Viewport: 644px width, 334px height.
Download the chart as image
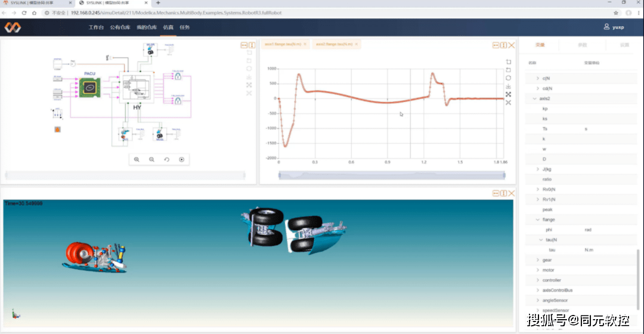[509, 86]
